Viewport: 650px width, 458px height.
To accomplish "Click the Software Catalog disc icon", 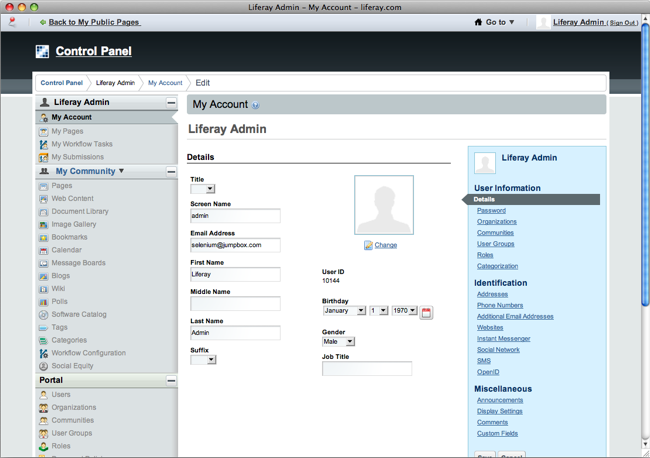I will click(44, 315).
